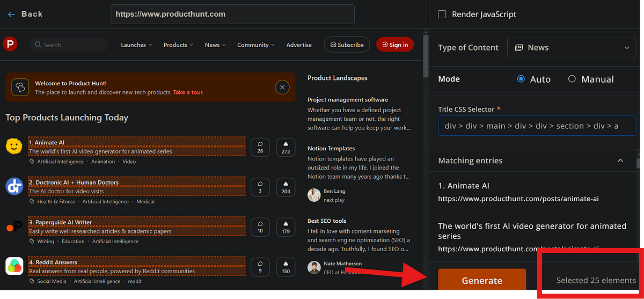
Task: Click the Product Hunt Search box
Action: (69, 45)
